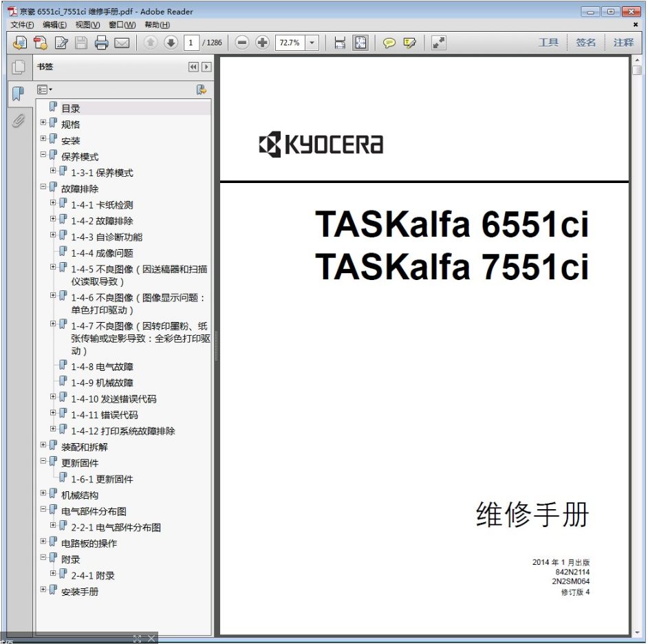Open the 文件(F) menu

[22, 25]
